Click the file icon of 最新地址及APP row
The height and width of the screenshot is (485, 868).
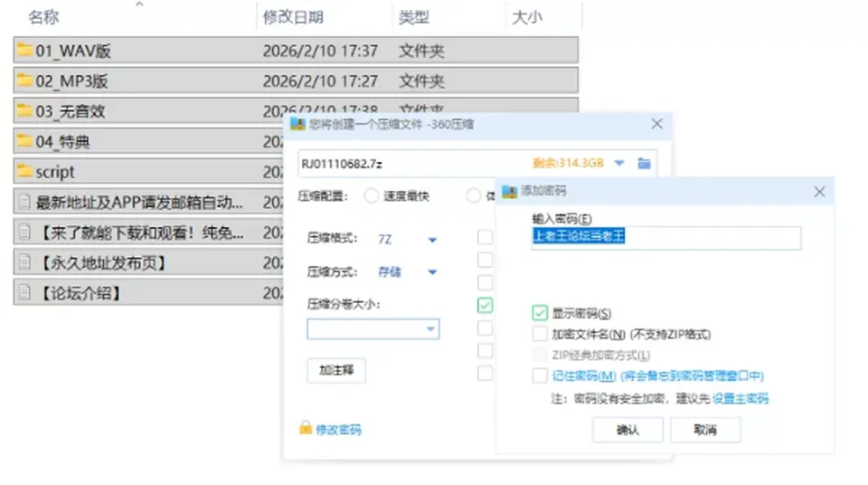point(24,202)
